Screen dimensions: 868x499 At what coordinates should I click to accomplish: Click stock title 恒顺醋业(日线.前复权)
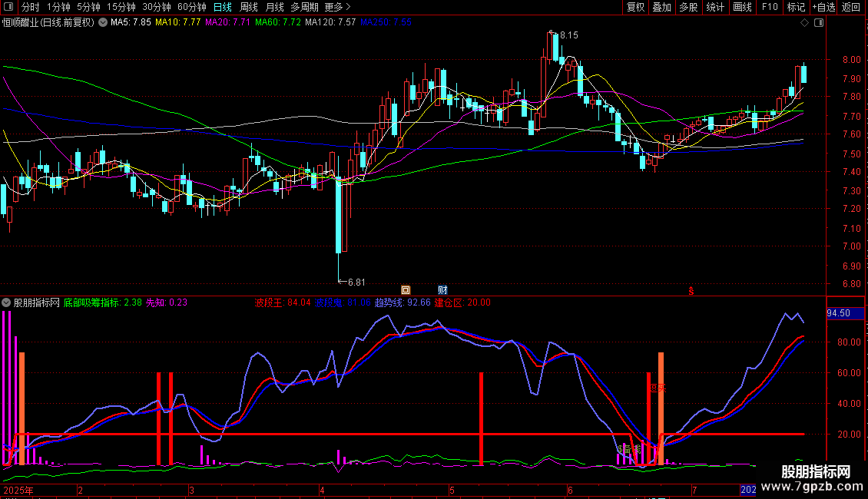point(48,23)
